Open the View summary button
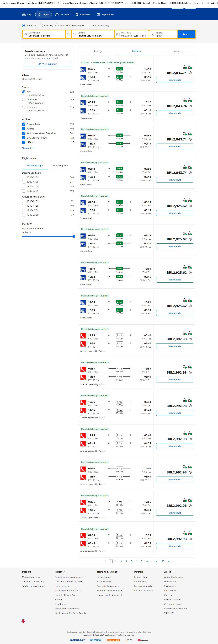This screenshot has height=644, width=218. 48,64
